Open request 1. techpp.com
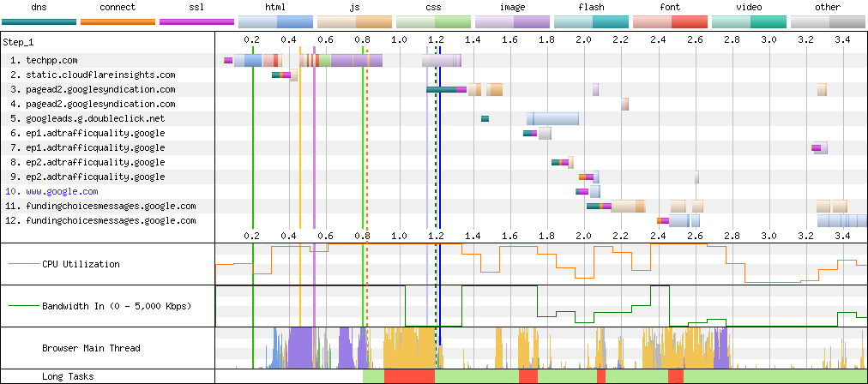868x384 pixels. pos(43,60)
